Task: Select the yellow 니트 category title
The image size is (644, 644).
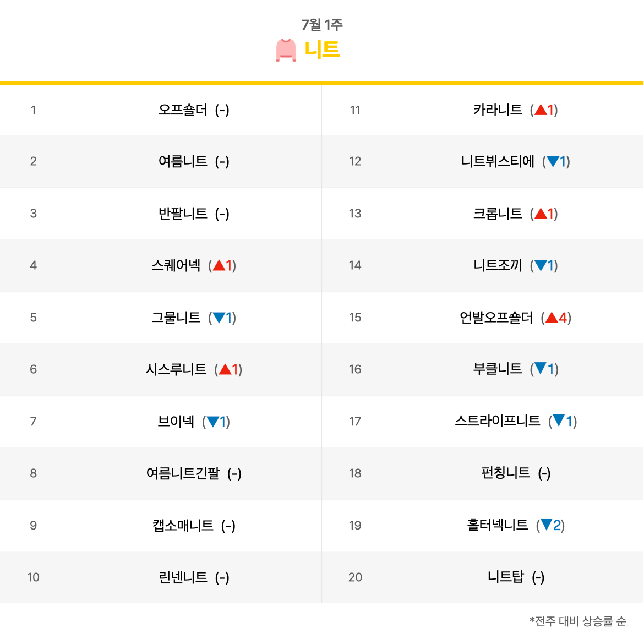Action: pos(322,50)
